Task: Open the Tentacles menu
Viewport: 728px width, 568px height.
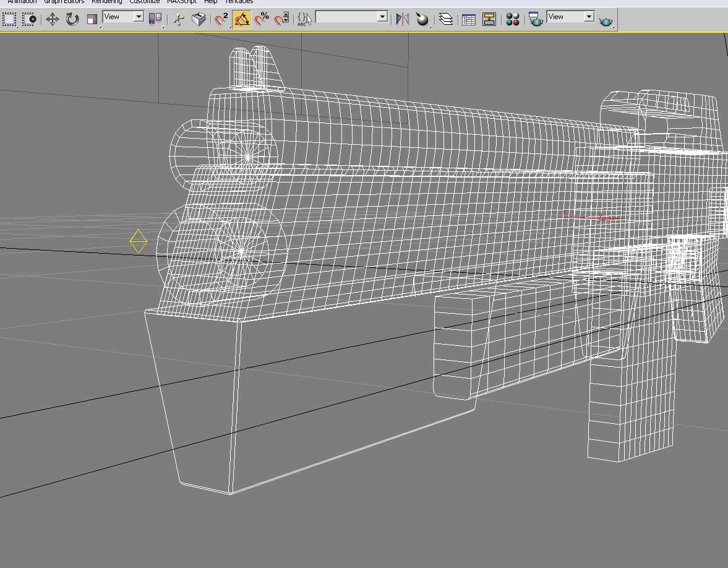Action: (239, 2)
